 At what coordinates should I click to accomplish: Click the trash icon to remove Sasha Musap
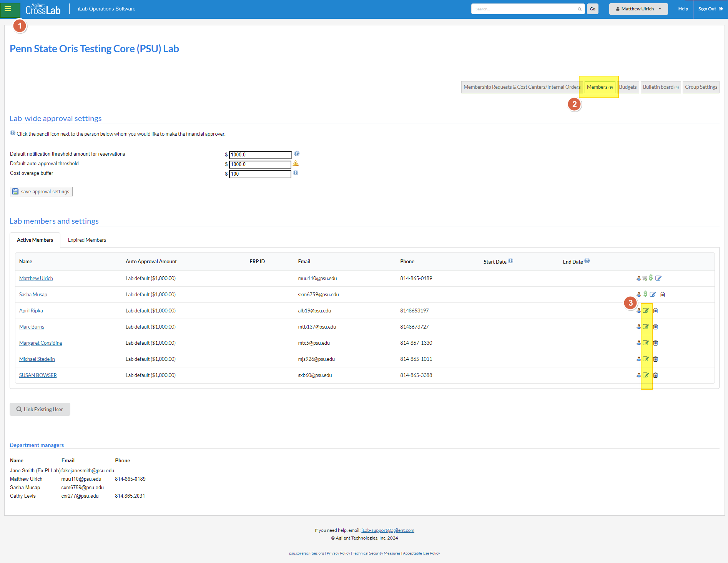pyautogui.click(x=663, y=294)
